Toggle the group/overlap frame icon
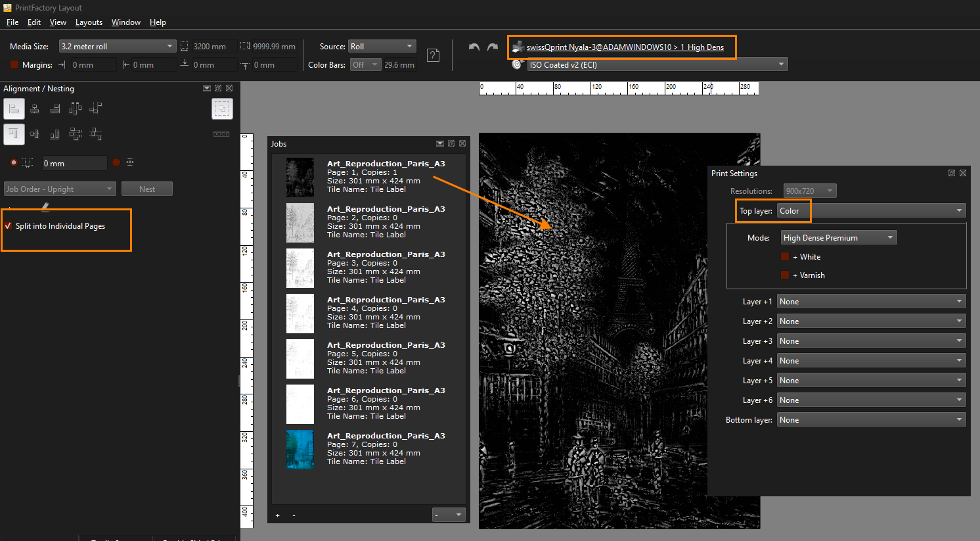980x541 pixels. tap(222, 108)
